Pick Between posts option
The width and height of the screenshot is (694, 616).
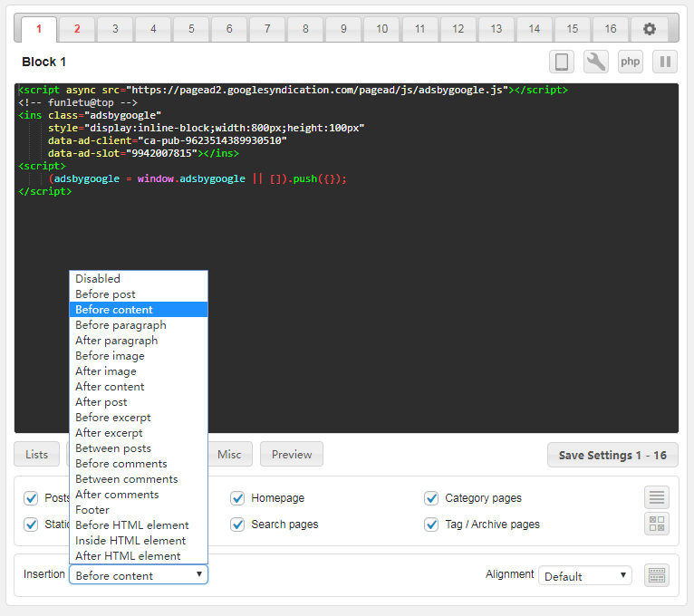pyautogui.click(x=139, y=448)
